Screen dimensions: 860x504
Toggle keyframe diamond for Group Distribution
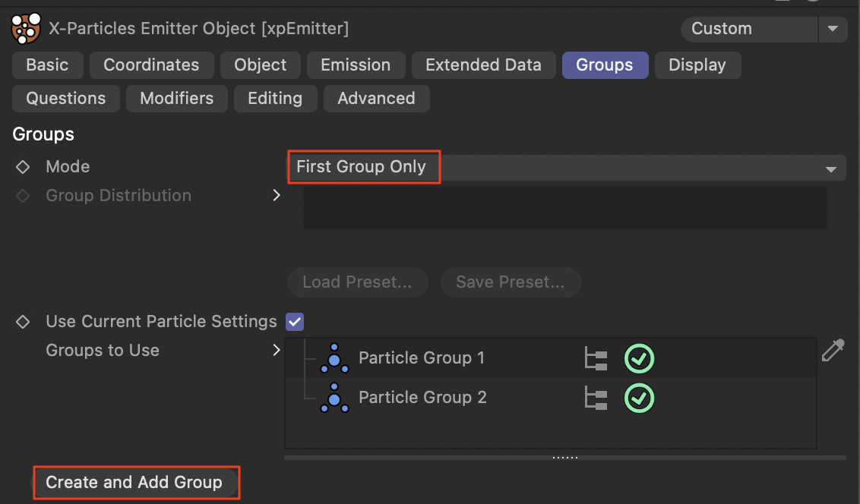click(23, 196)
